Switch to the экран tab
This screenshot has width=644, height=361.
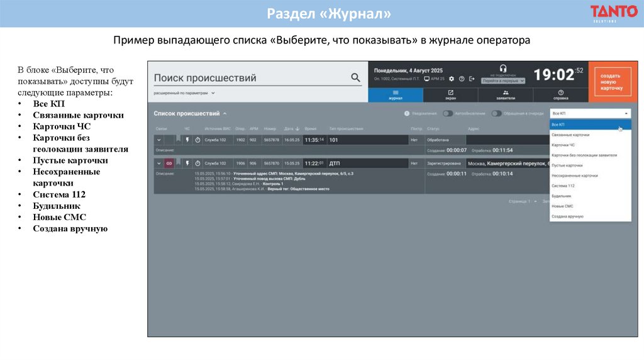(450, 95)
